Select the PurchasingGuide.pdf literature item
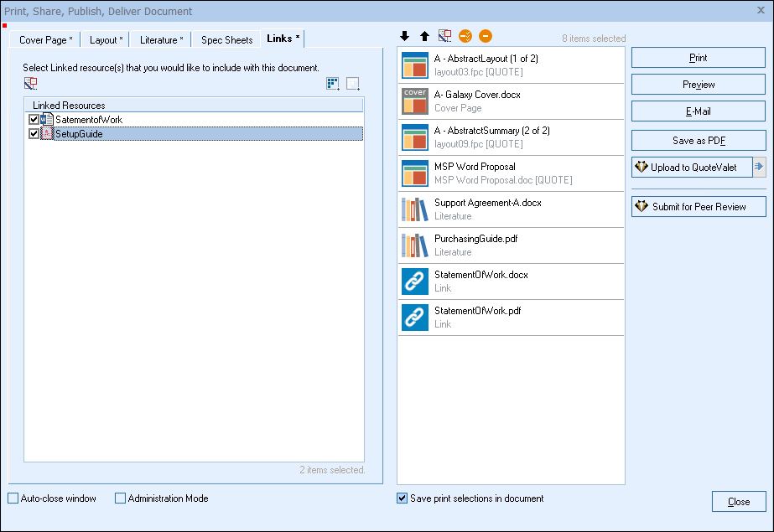The width and height of the screenshot is (774, 532). tap(511, 245)
